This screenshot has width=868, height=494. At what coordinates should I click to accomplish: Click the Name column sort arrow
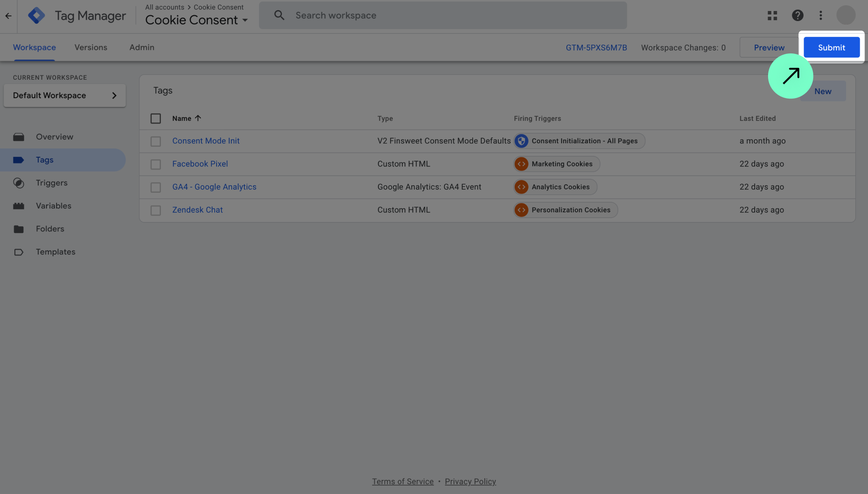click(x=198, y=118)
